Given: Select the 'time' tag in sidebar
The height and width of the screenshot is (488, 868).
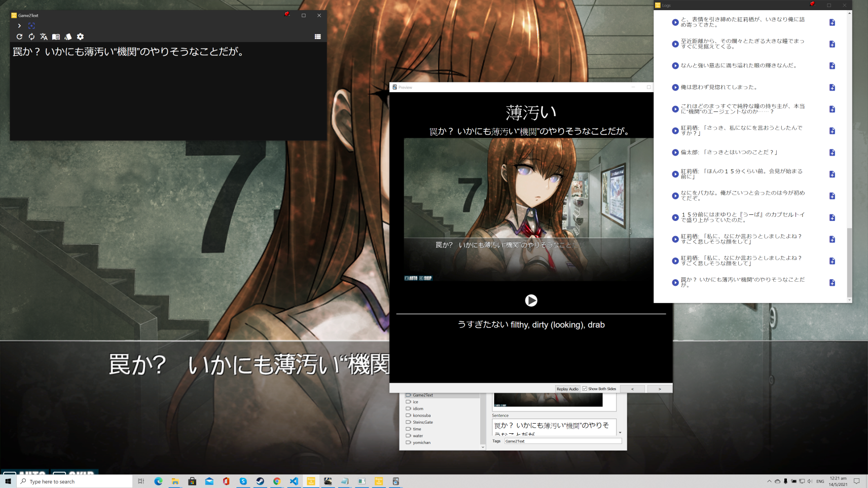Looking at the screenshot, I should (x=417, y=429).
